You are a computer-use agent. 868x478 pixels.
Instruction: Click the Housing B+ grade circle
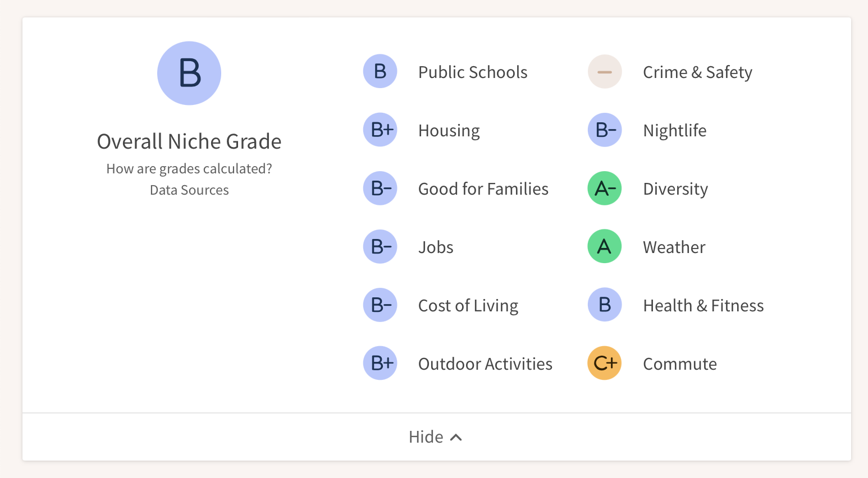pos(380,130)
